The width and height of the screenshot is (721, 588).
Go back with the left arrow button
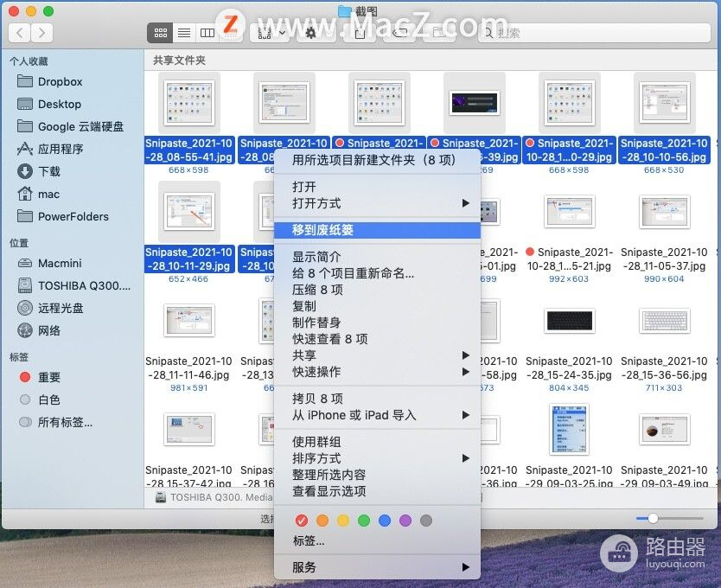pos(20,33)
